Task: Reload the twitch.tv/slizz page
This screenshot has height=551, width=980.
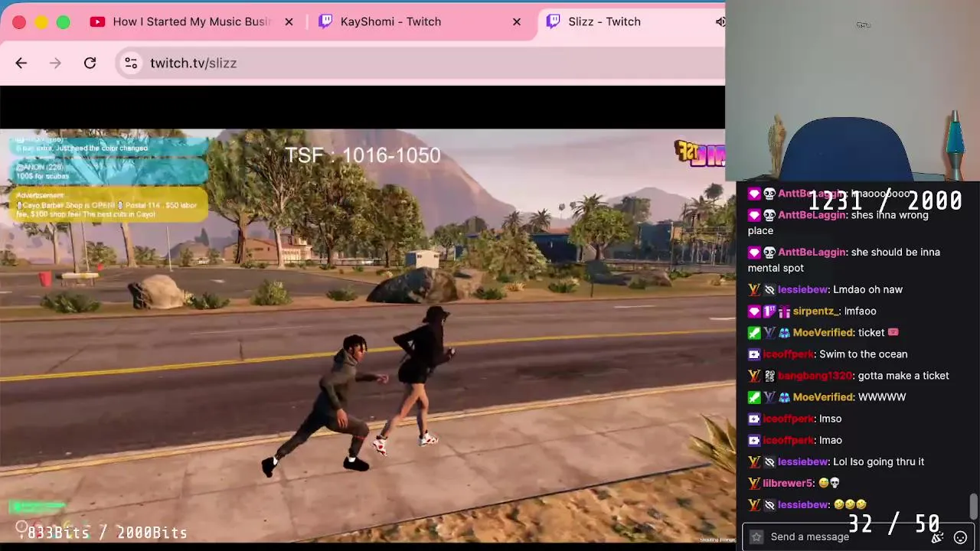Action: tap(90, 63)
